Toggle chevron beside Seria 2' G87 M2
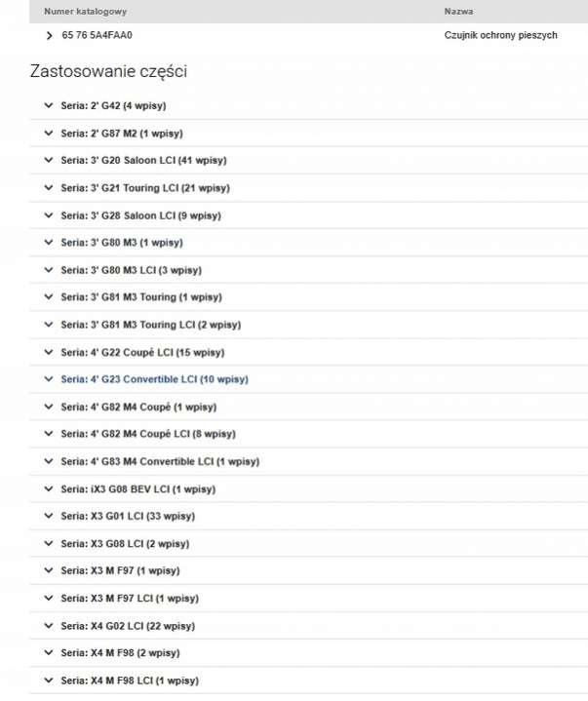 (47, 133)
